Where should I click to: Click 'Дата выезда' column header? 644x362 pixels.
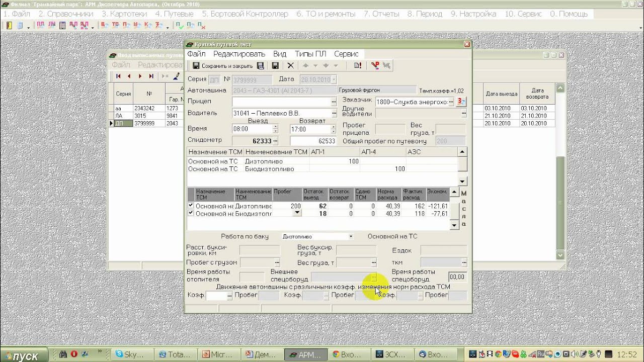pyautogui.click(x=501, y=94)
